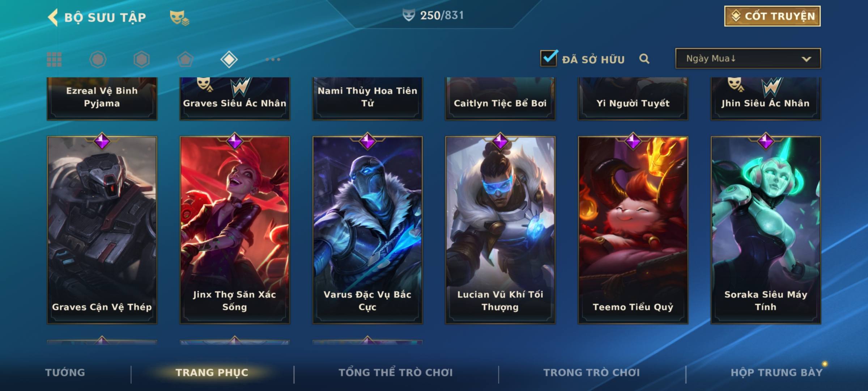Open the mask and coins icon
The width and height of the screenshot is (868, 391).
pyautogui.click(x=179, y=17)
